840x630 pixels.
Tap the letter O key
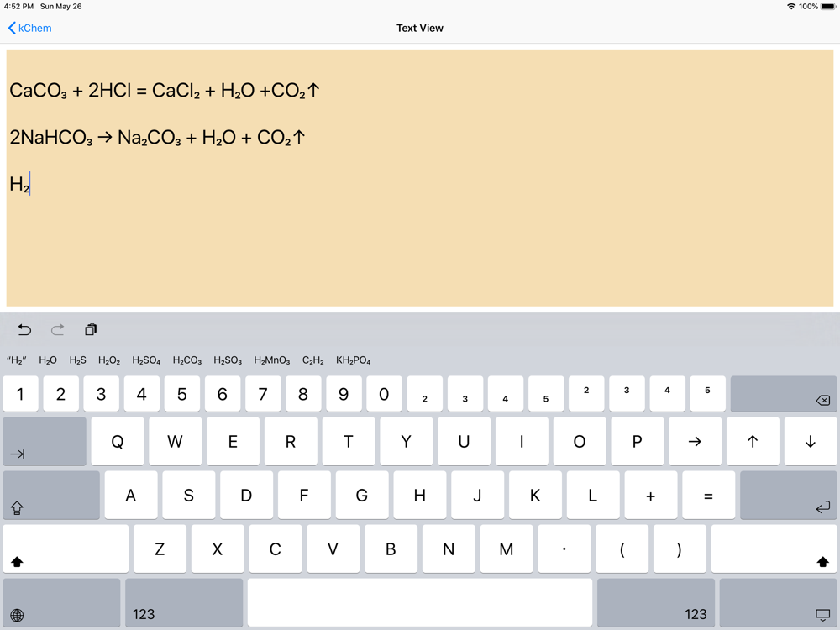pos(579,441)
